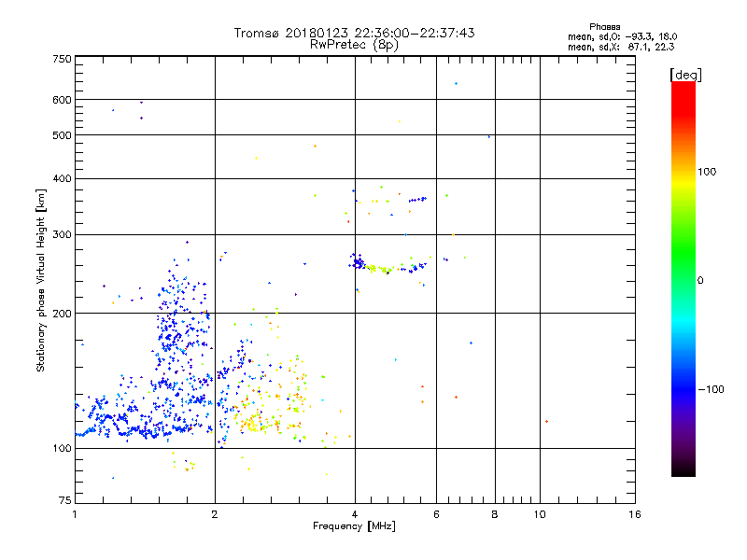Click the y-axis tick label "600"
The width and height of the screenshot is (747, 560).
click(x=62, y=100)
